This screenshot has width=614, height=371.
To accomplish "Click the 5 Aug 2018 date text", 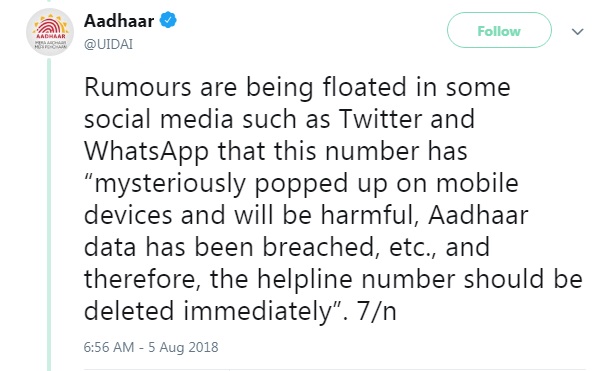I will pos(183,347).
